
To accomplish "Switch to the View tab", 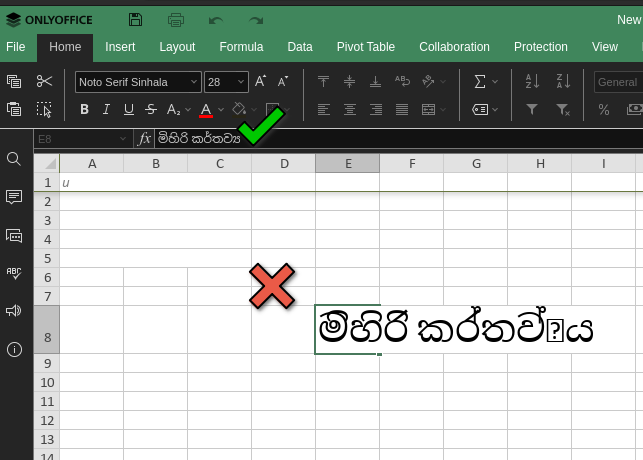I will (604, 47).
